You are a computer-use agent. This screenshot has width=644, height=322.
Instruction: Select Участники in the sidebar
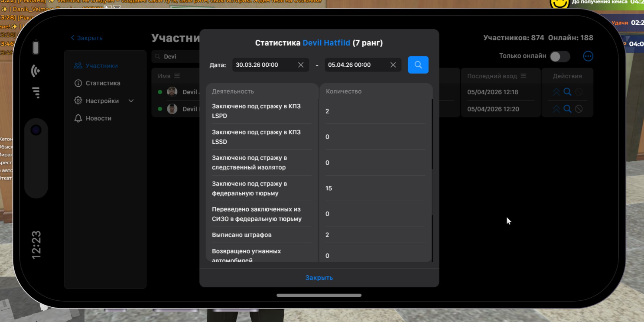pyautogui.click(x=101, y=66)
